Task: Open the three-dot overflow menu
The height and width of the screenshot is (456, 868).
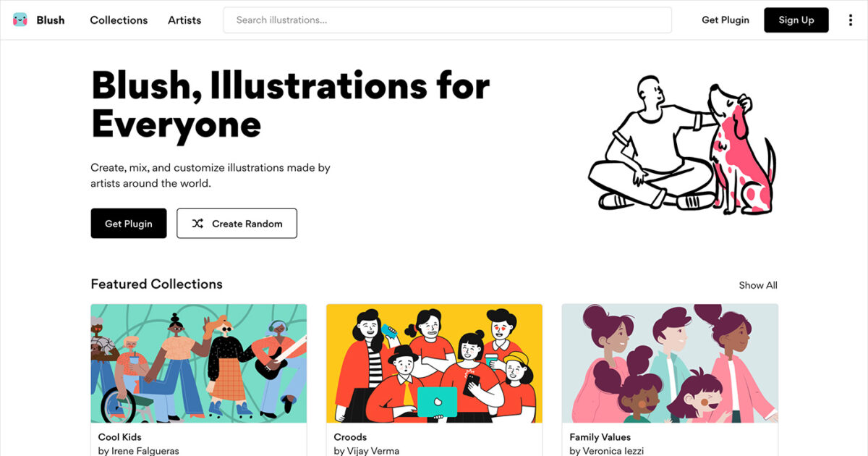Action: point(850,20)
